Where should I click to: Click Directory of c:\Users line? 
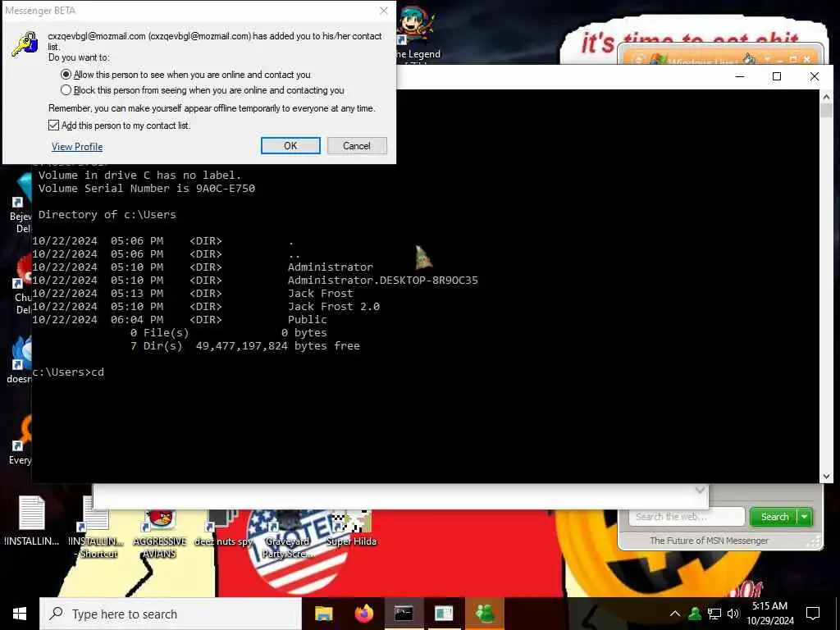click(107, 215)
